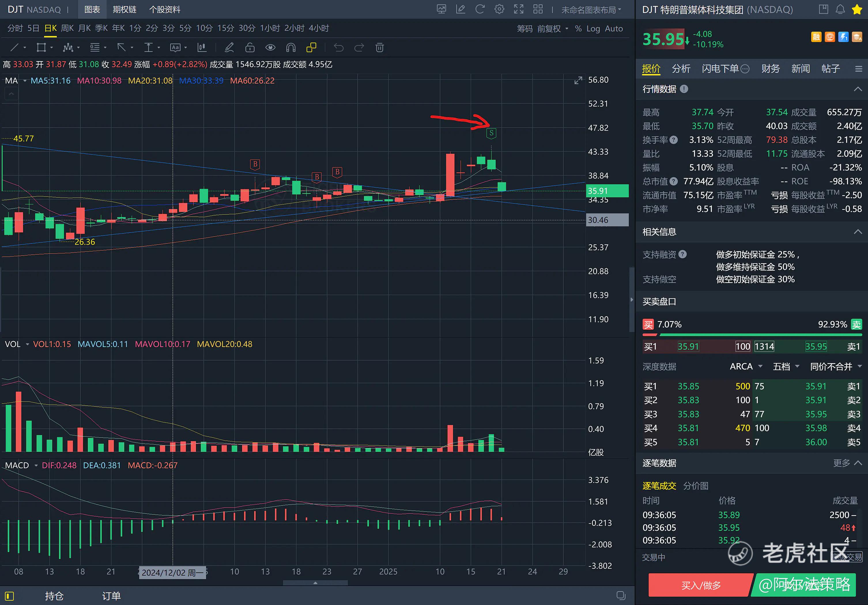Open the 财务 tab in quote panel

pos(771,69)
